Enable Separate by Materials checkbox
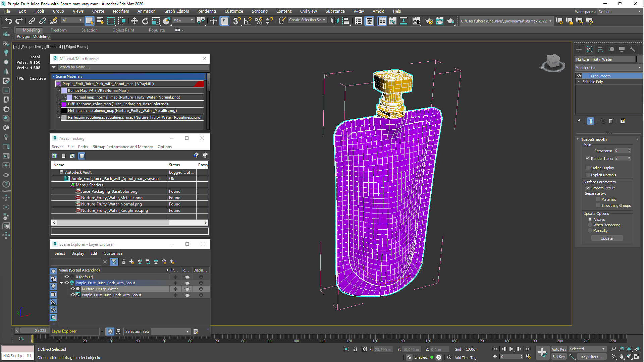Viewport: 644px width, 362px height. 598,199
